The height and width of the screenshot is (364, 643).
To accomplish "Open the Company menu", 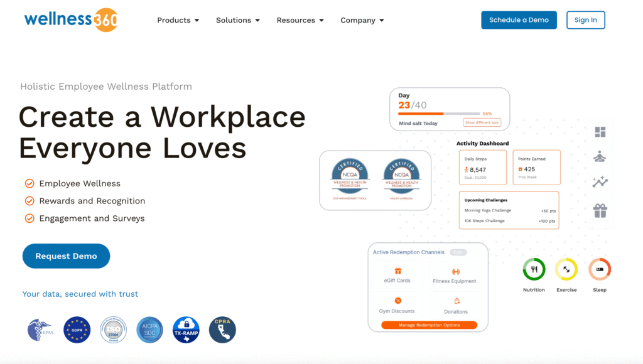I will pyautogui.click(x=362, y=20).
